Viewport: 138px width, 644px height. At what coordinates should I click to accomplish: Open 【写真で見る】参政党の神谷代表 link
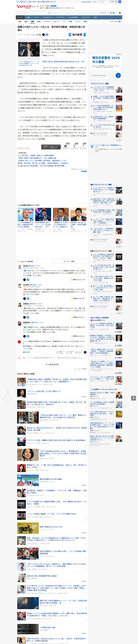(63, 62)
